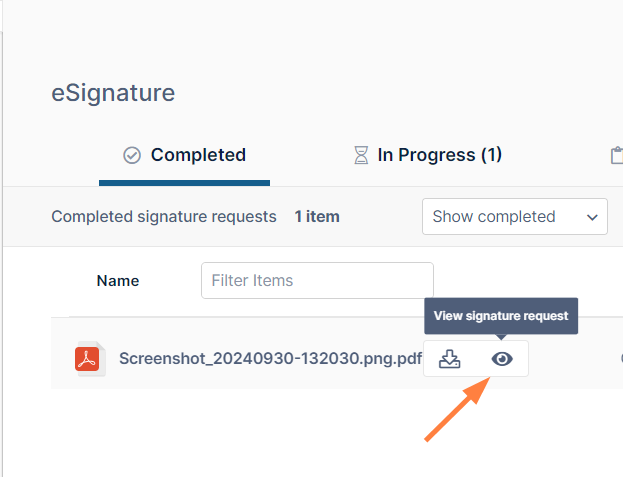The height and width of the screenshot is (477, 623).
Task: Click the eSignature page heading
Action: coord(113,93)
